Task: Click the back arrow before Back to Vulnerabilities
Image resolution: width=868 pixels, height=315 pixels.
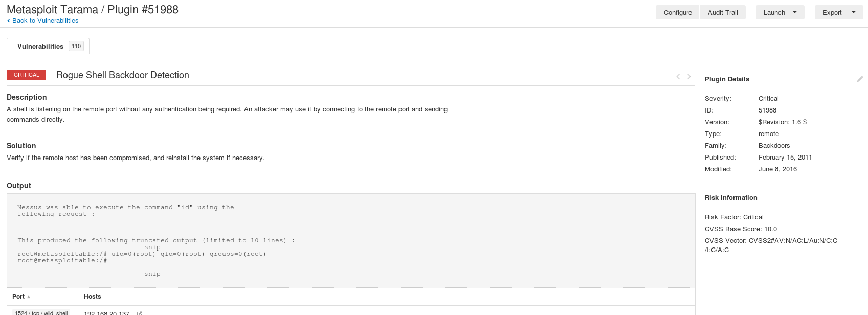Action: [x=9, y=21]
